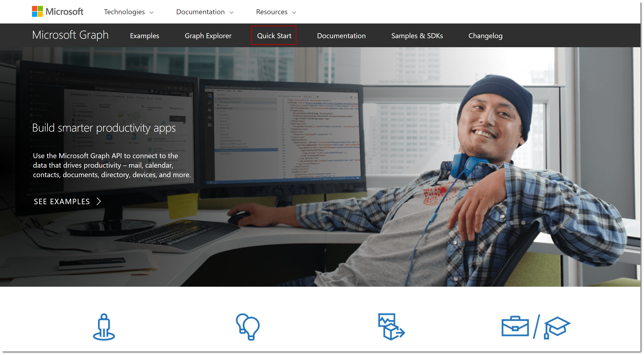Expand the top Documentation dropdown
The width and height of the screenshot is (644, 355).
point(205,12)
